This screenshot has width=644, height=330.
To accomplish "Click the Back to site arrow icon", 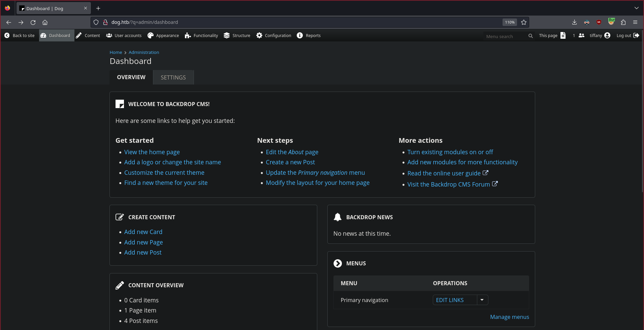I will (x=7, y=35).
